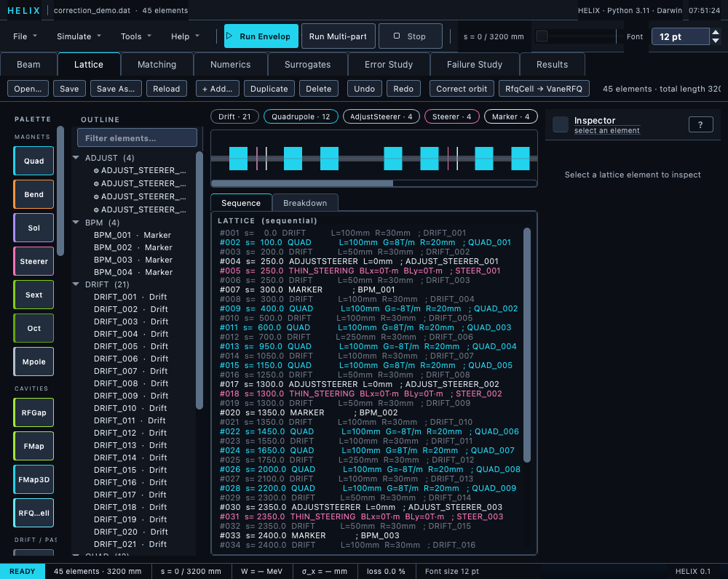Toggle the Drift · 21 filter chip

pos(234,116)
